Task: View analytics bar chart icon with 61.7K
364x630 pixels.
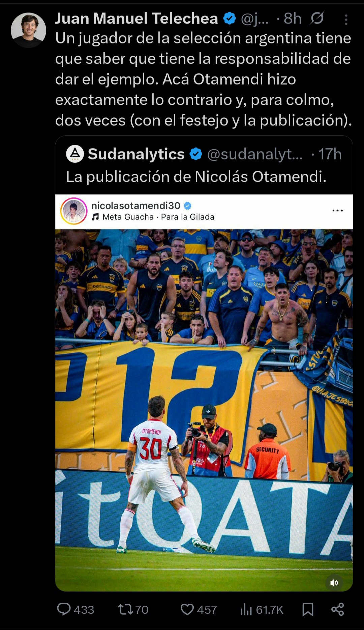Action: point(246,609)
